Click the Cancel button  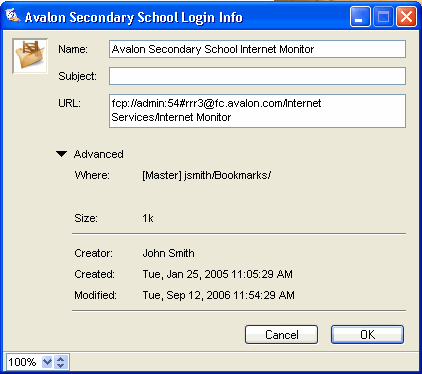coord(281,334)
